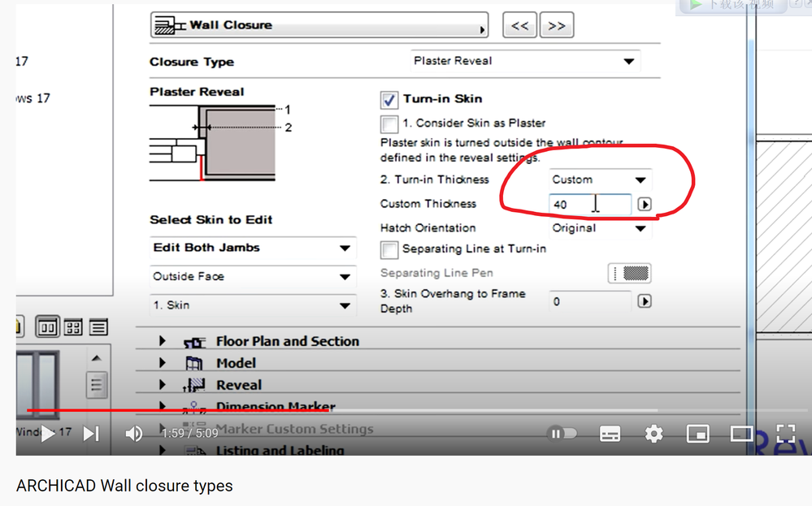The width and height of the screenshot is (812, 506).
Task: Enter fullscreen mode
Action: [786, 434]
